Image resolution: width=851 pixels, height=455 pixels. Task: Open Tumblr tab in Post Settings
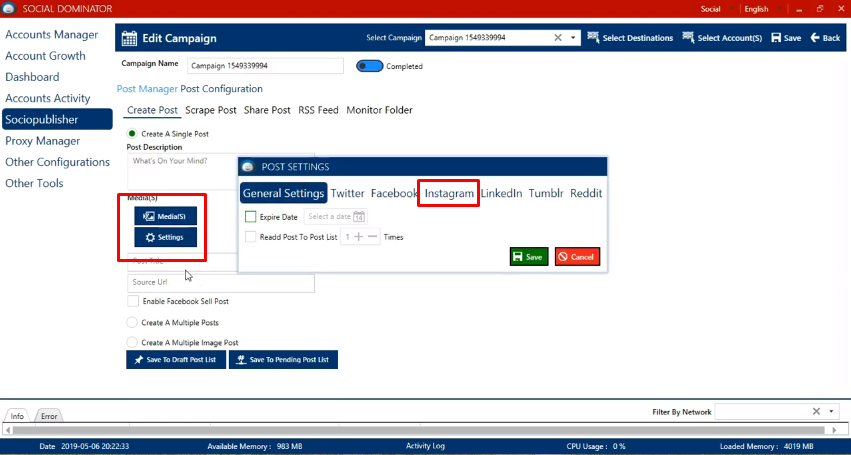[546, 193]
